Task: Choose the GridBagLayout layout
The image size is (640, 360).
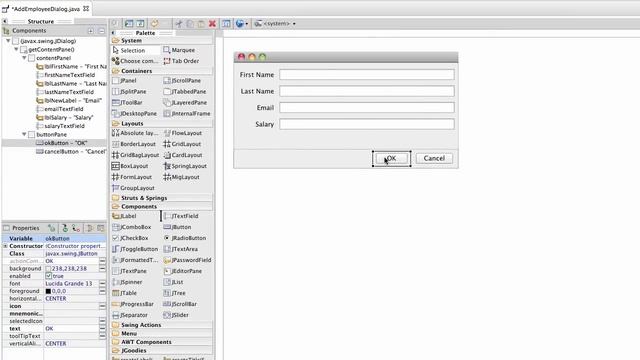Action: (x=135, y=155)
